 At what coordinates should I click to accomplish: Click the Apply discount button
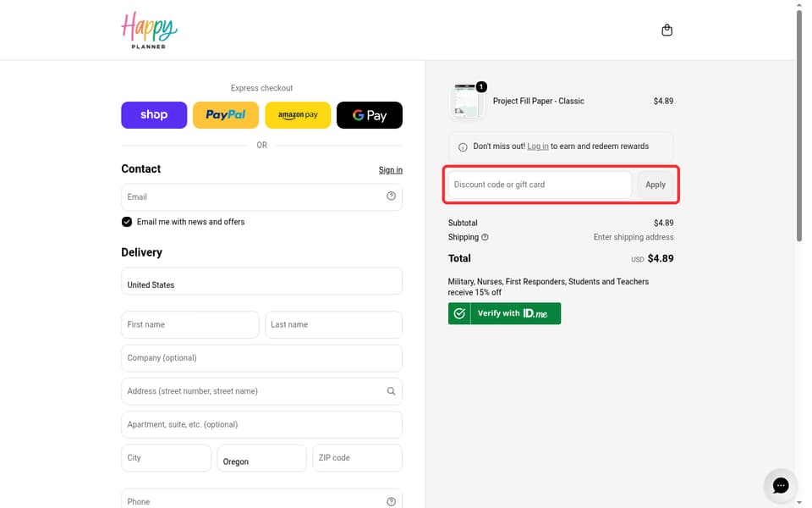(655, 185)
